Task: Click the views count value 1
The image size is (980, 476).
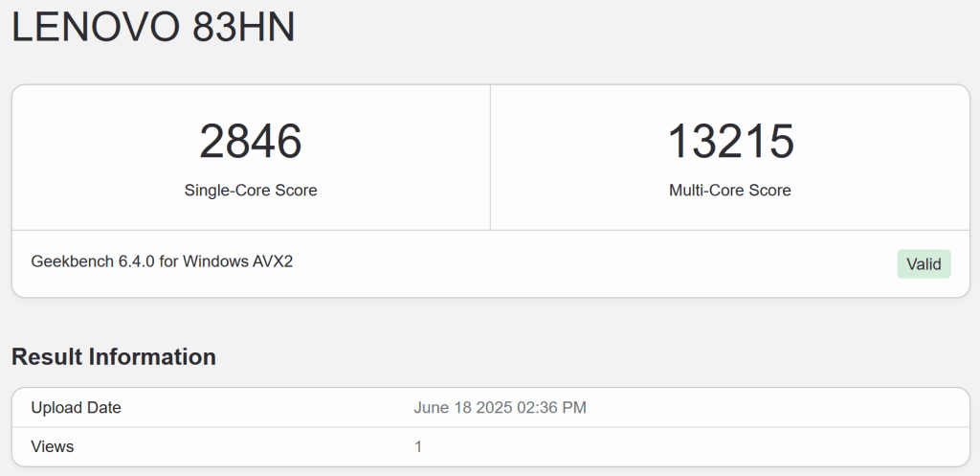Action: [x=418, y=446]
